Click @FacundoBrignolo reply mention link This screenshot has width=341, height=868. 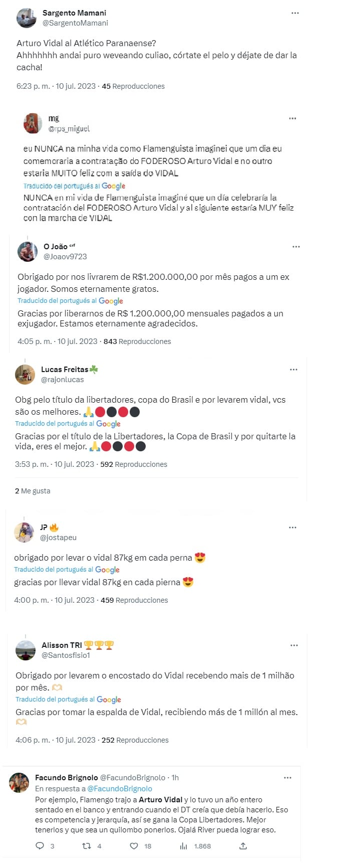(x=120, y=789)
